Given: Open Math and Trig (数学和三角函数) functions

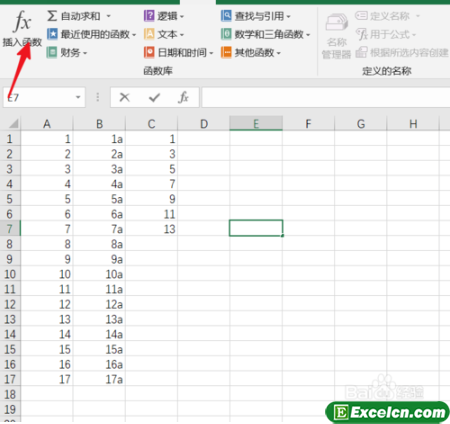Looking at the screenshot, I should coord(265,34).
